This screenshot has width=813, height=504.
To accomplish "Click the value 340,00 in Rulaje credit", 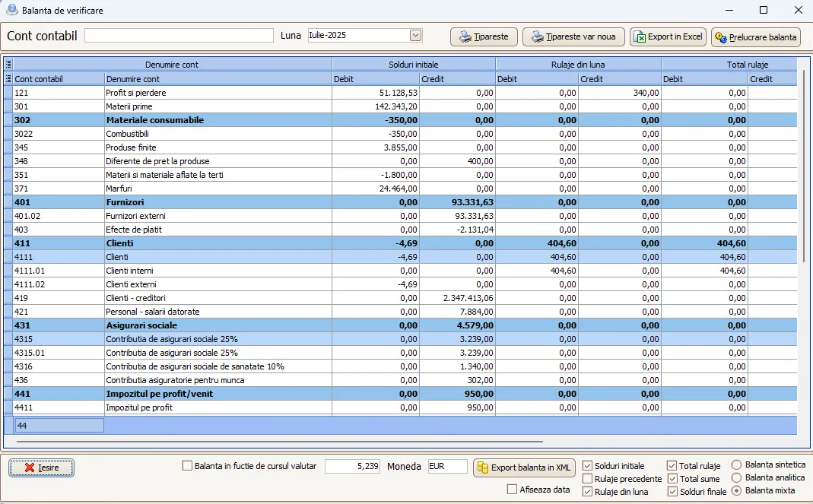I will tap(646, 93).
